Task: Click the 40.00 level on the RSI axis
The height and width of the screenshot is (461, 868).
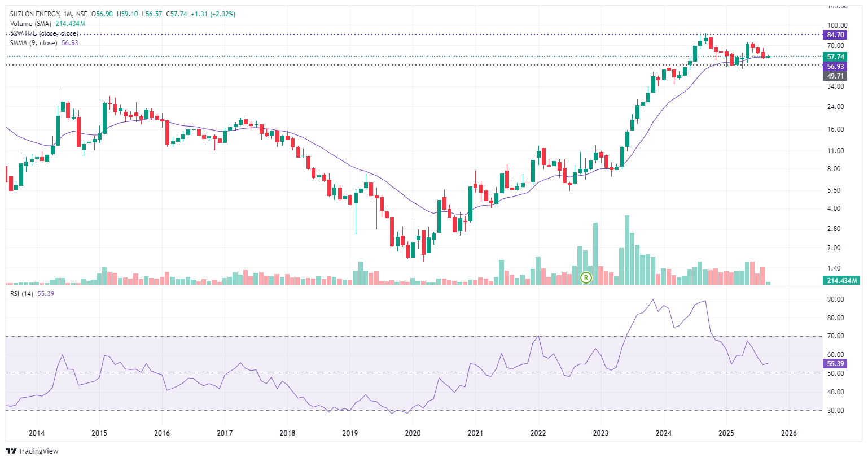Action: click(x=836, y=392)
